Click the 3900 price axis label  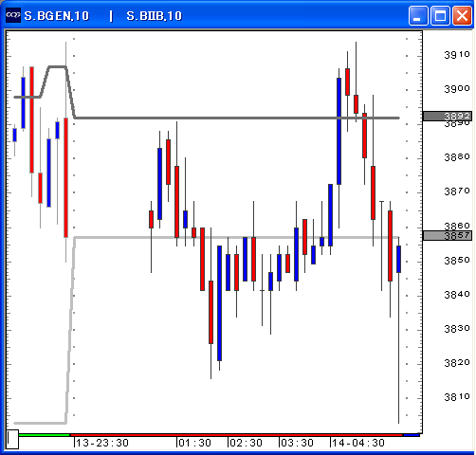click(x=457, y=89)
